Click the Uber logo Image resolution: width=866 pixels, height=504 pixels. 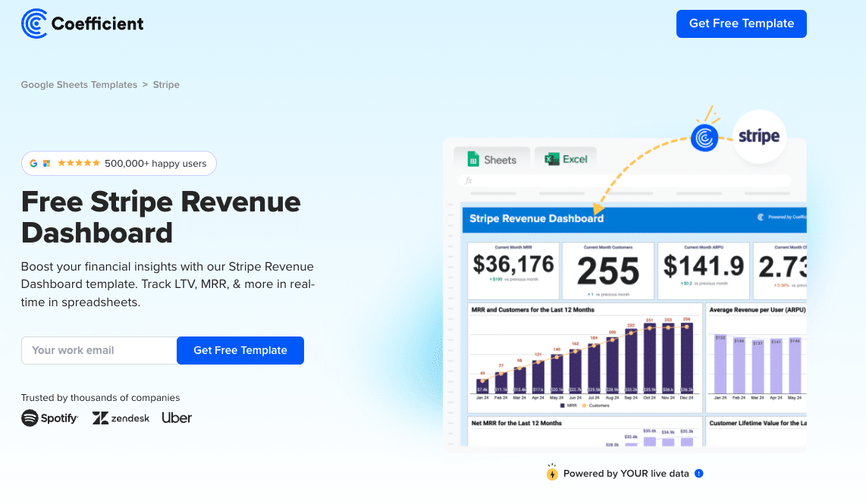(x=177, y=418)
